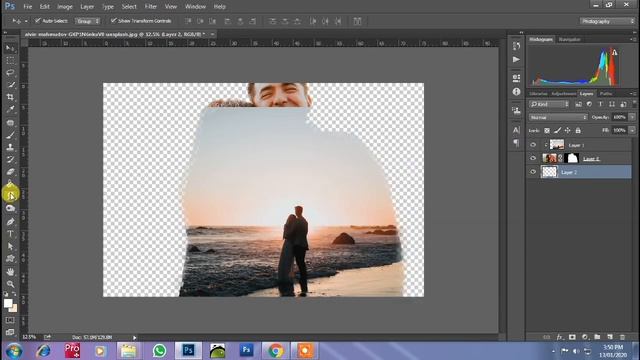The width and height of the screenshot is (640, 360).
Task: Switch to the Navigator tab
Action: pyautogui.click(x=569, y=40)
